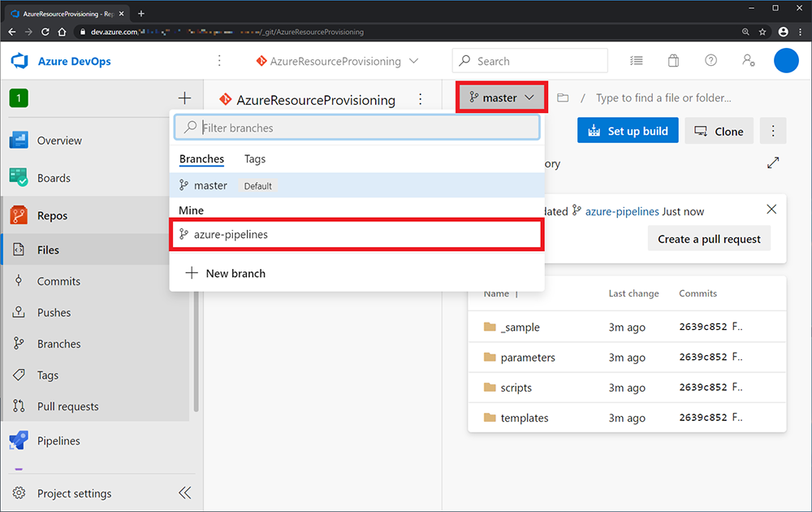Open commit 2639c852 in the _sample row
812x512 pixels.
(x=702, y=327)
